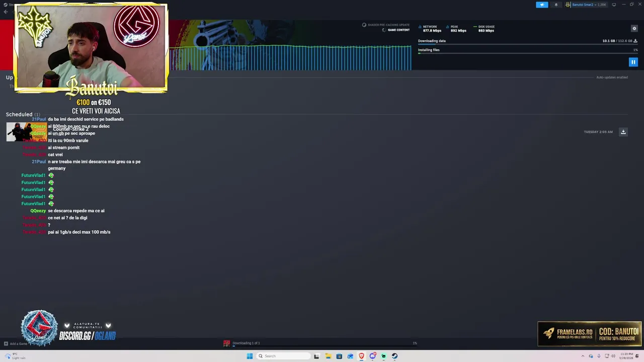Open the Windows Start menu
644x362 pixels.
tap(250, 356)
